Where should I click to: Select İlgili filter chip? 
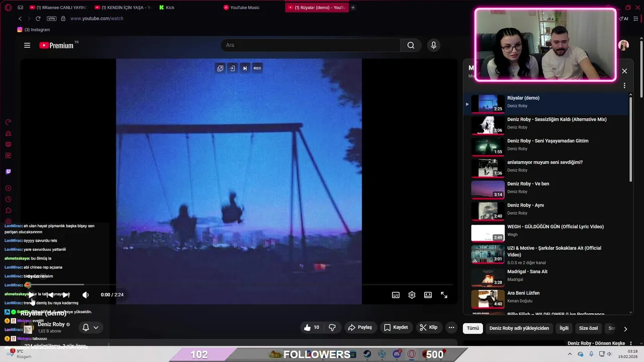(564, 328)
